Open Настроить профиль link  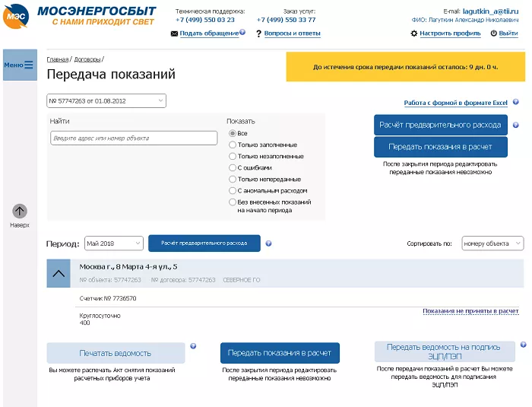point(450,33)
